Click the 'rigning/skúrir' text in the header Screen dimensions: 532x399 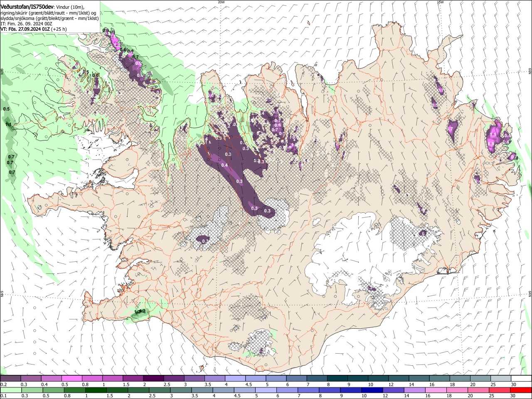point(14,12)
